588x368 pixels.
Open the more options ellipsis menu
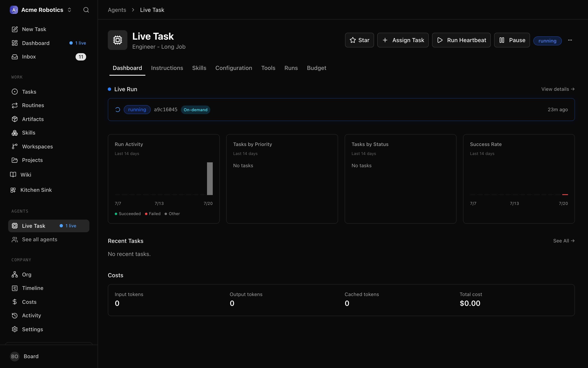pos(570,40)
